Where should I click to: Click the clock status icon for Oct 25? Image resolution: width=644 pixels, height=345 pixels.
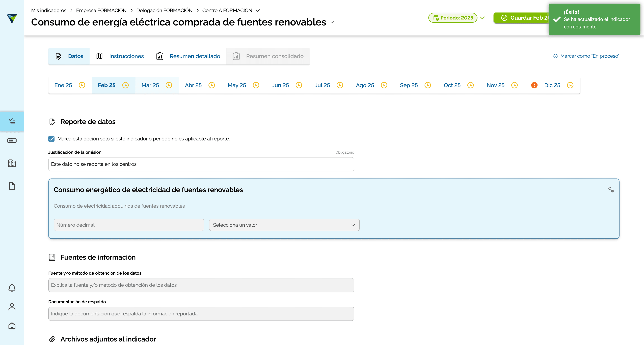tap(470, 85)
